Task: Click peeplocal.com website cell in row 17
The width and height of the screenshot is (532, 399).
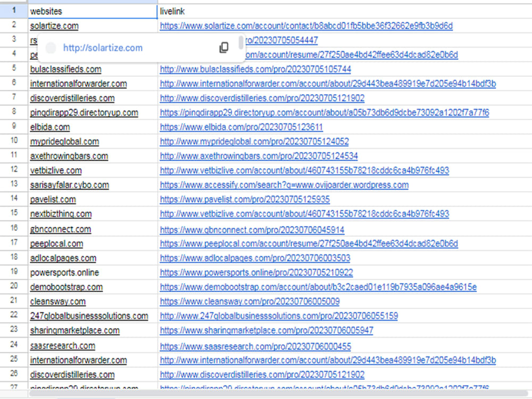Action: (x=56, y=244)
